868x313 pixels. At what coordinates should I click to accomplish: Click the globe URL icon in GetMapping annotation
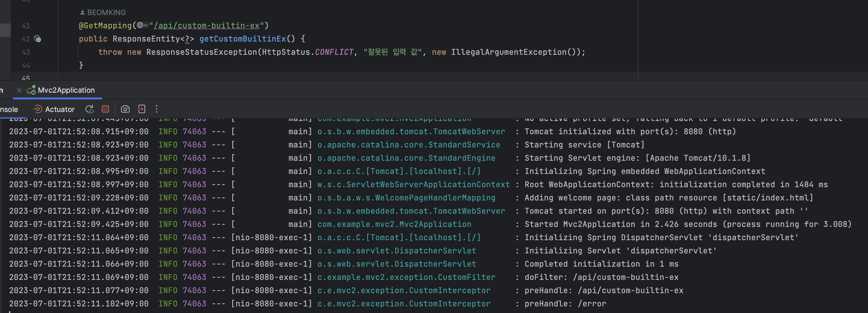[140, 25]
